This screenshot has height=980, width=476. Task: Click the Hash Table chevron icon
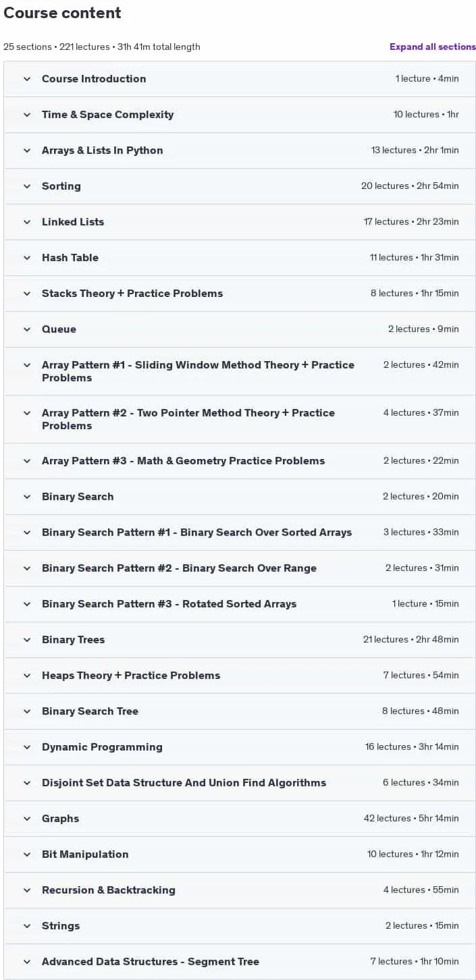[x=27, y=258]
